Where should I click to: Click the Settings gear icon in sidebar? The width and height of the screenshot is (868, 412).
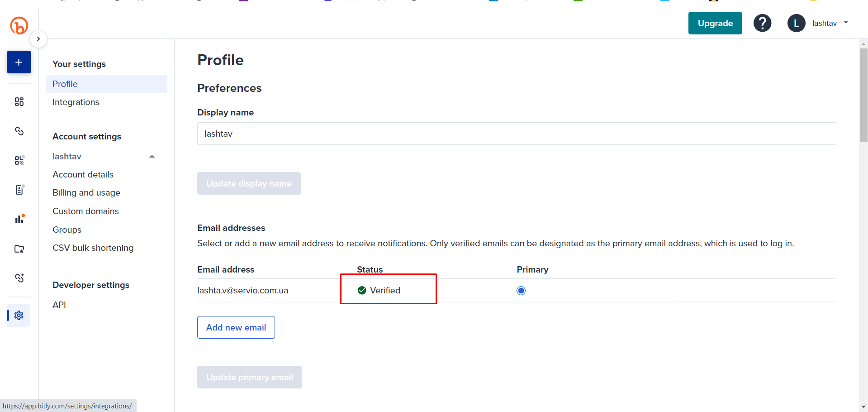coord(19,315)
